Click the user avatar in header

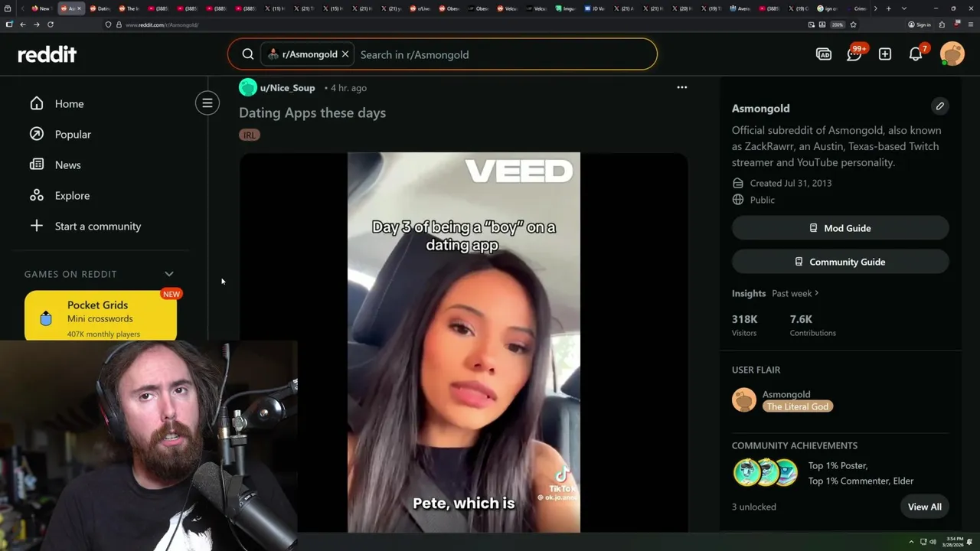(952, 54)
